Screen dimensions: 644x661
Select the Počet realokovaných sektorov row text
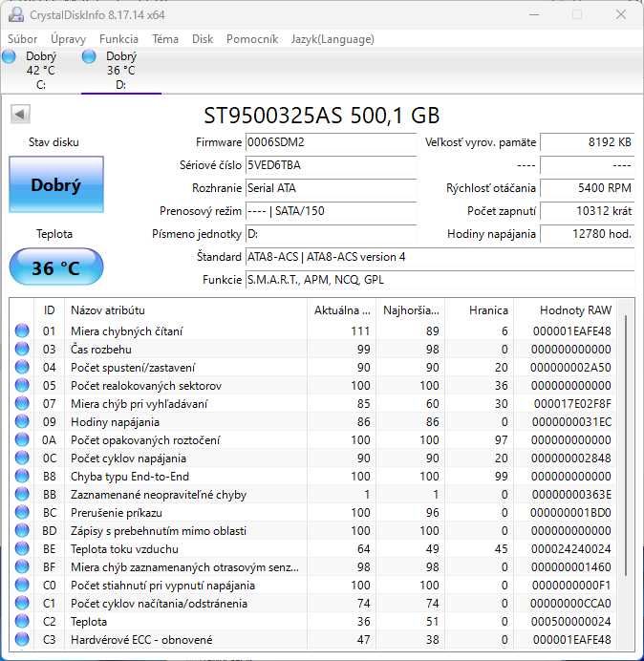(146, 386)
